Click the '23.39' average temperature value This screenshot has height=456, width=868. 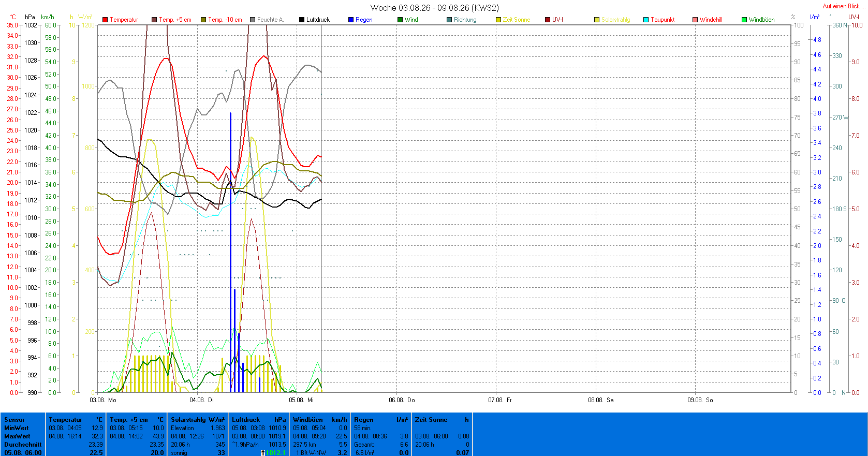pyautogui.click(x=96, y=445)
